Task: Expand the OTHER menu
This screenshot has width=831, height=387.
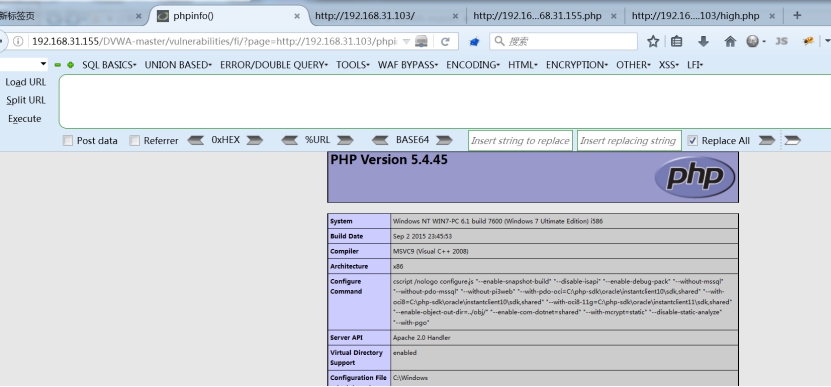Action: point(633,65)
